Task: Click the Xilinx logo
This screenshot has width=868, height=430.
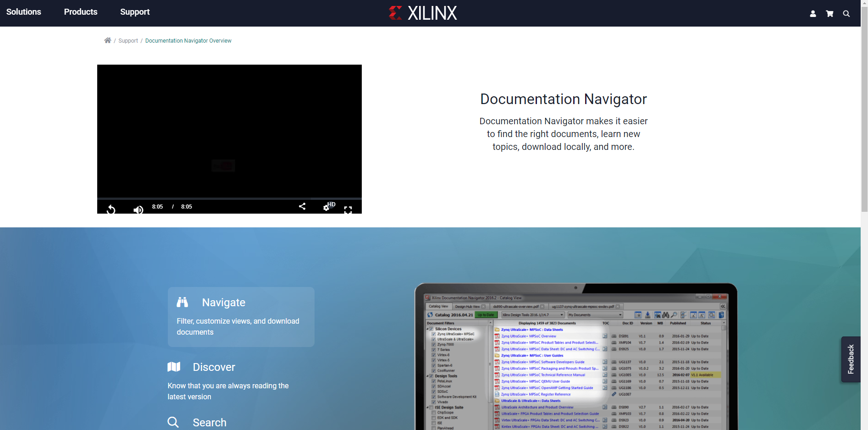Action: (422, 13)
